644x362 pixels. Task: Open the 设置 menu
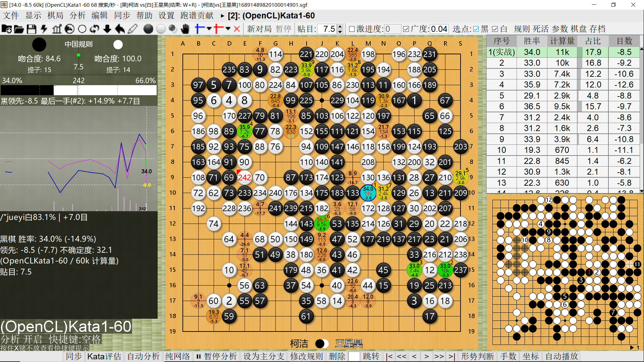click(166, 15)
